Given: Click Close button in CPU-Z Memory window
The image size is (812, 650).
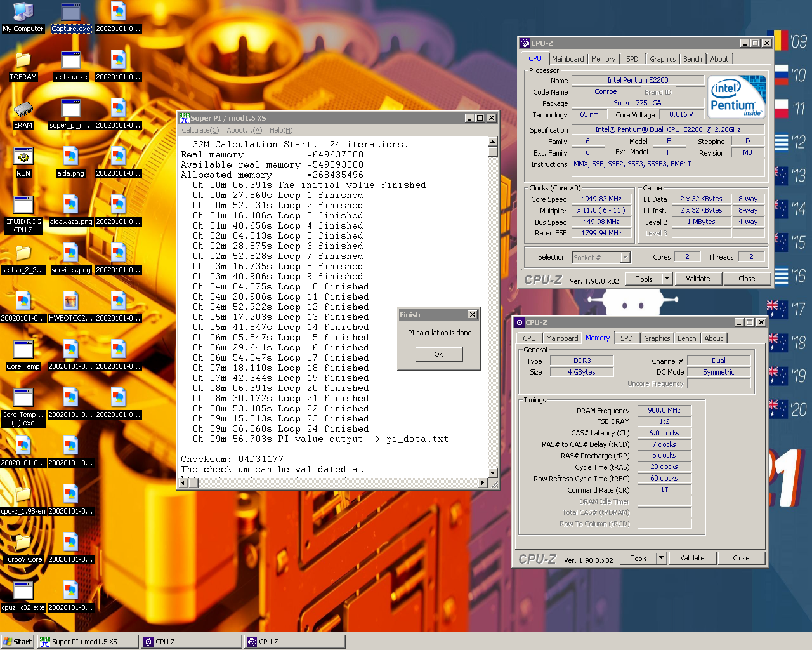Looking at the screenshot, I should click(741, 558).
